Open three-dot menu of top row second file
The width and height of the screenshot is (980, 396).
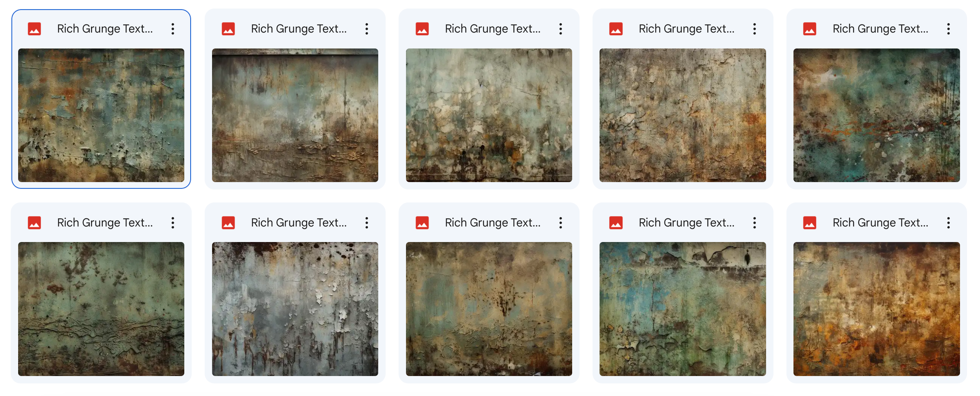(x=367, y=29)
